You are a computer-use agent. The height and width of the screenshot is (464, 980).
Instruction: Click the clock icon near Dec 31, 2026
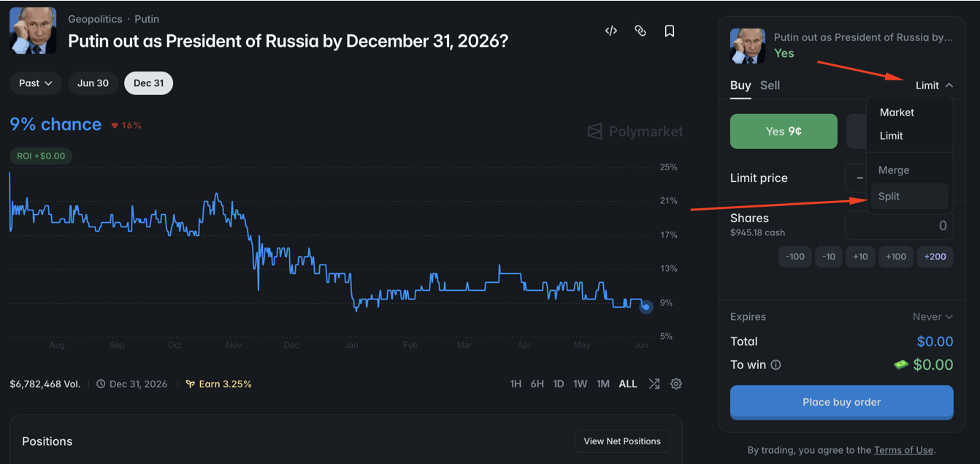pyautogui.click(x=101, y=384)
